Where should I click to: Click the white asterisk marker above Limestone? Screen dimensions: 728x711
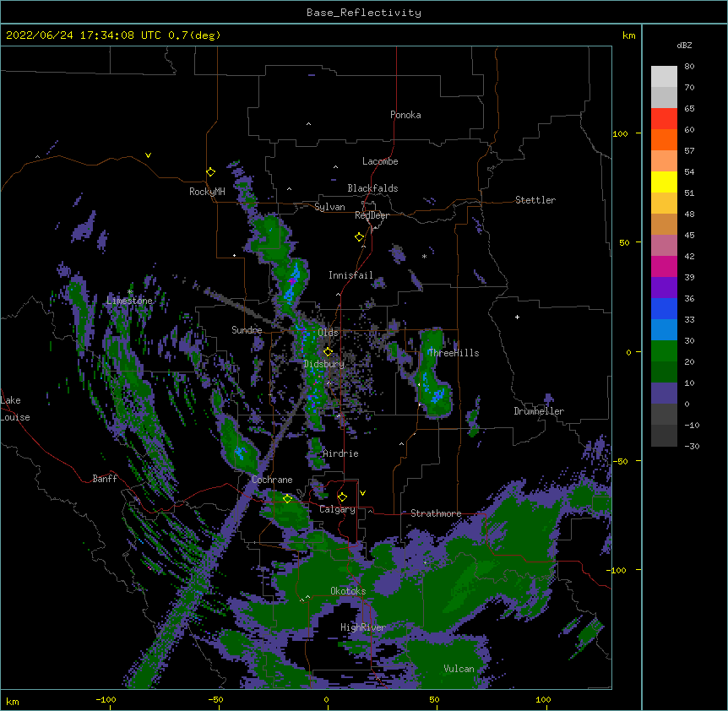pos(130,292)
